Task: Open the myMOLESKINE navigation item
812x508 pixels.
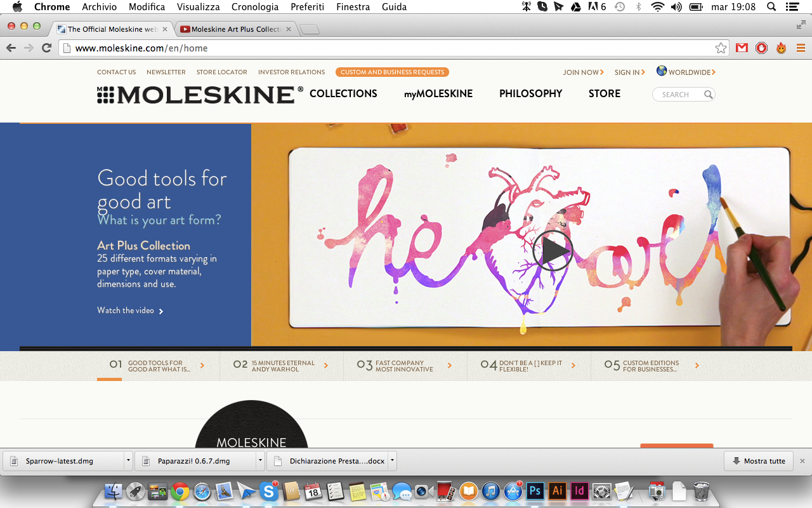Action: [438, 93]
